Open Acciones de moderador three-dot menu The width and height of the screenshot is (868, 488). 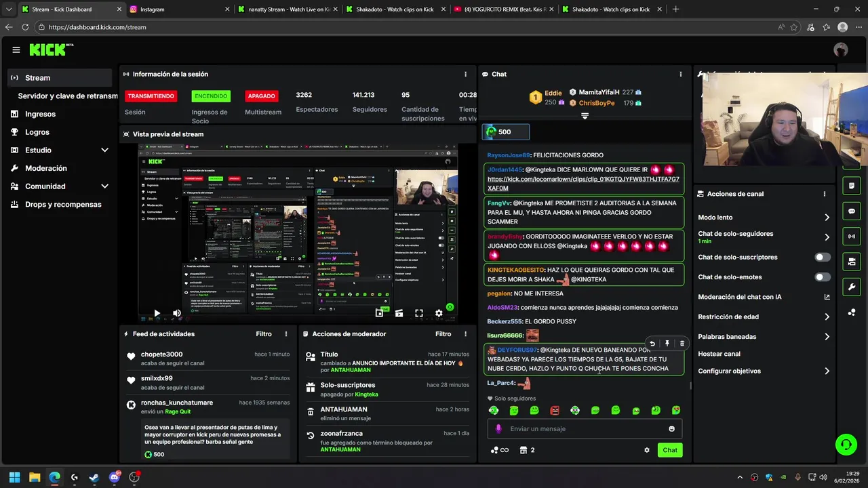point(465,334)
